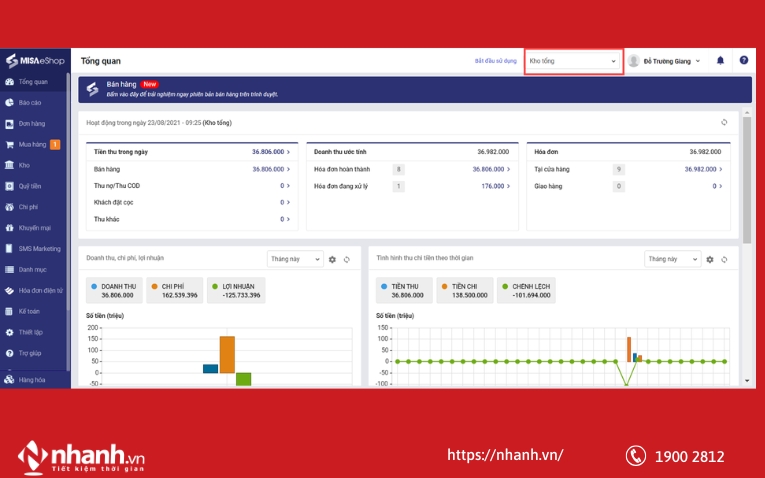Click the scrollbar down arrow

click(x=747, y=380)
